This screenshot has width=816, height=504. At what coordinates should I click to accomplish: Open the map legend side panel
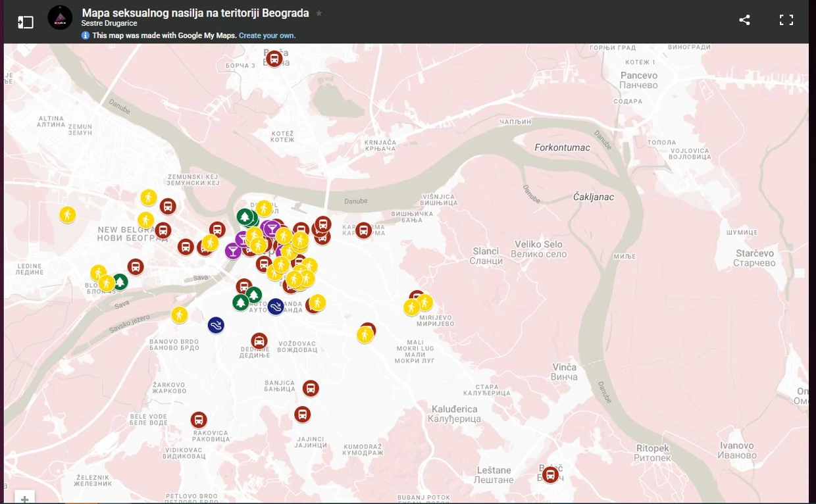(x=25, y=22)
